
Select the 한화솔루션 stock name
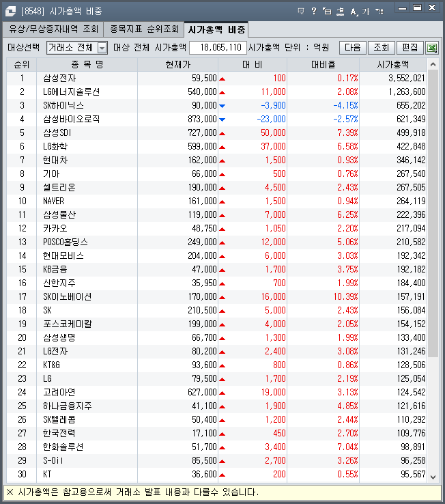point(63,447)
